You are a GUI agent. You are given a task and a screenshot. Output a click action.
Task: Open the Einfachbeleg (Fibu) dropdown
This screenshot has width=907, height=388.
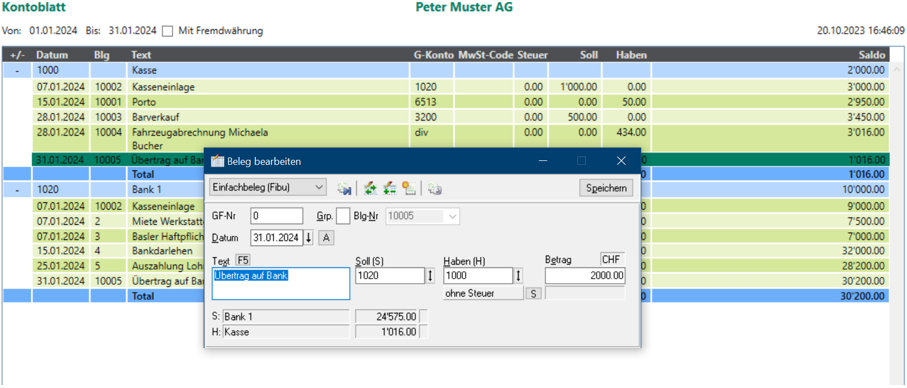[x=267, y=187]
